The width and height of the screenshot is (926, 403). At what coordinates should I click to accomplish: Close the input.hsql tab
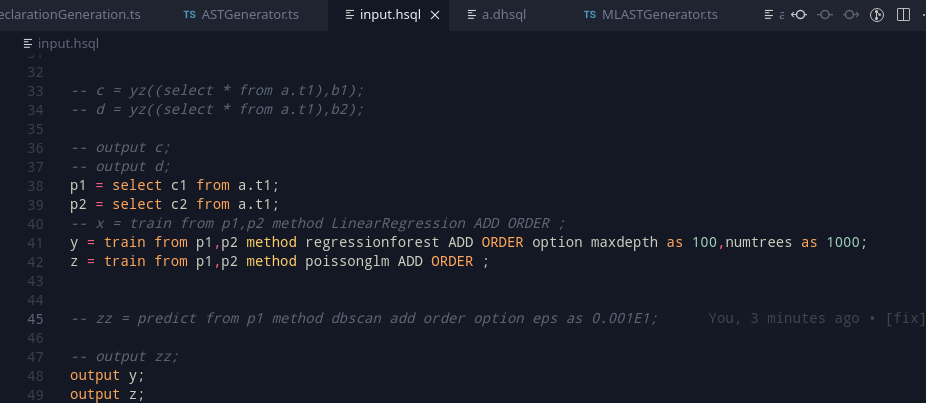tap(435, 15)
